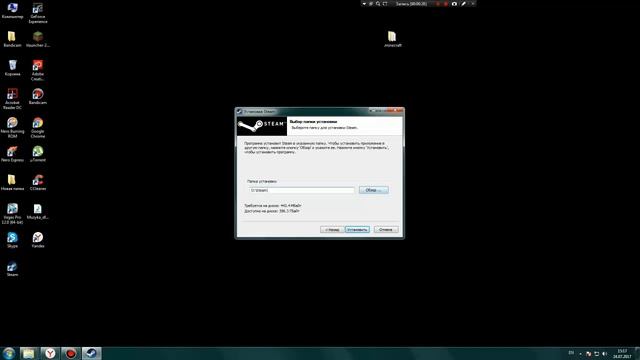
Task: Open the Recycle Bin (Корзина) icon
Action: (x=12, y=68)
